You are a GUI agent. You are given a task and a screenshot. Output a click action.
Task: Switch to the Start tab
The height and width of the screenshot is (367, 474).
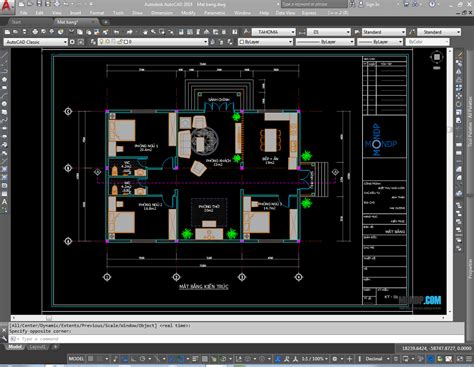click(x=16, y=22)
